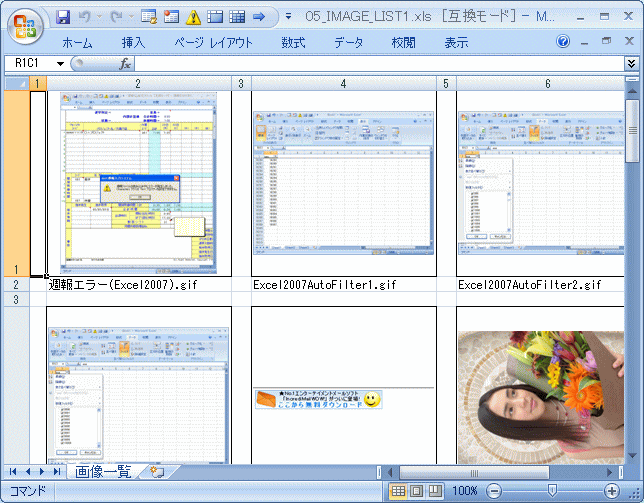Screen dimensions: 644x503
Task: Select column header 4
Action: (344, 83)
